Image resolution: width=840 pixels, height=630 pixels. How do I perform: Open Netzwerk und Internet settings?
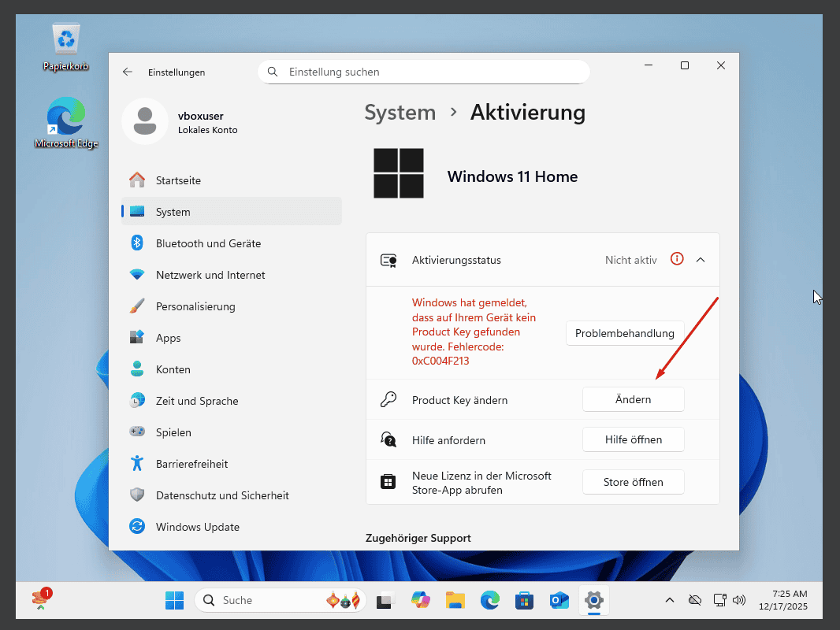(210, 275)
